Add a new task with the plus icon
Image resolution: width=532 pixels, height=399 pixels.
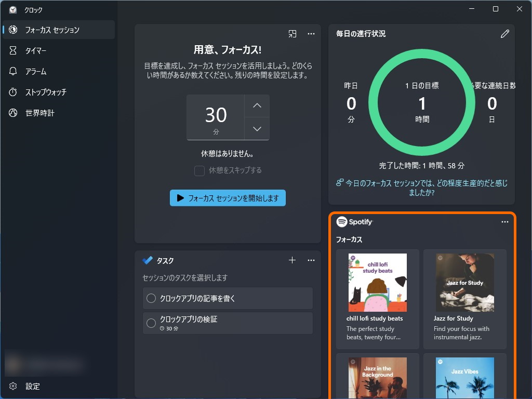pos(292,260)
